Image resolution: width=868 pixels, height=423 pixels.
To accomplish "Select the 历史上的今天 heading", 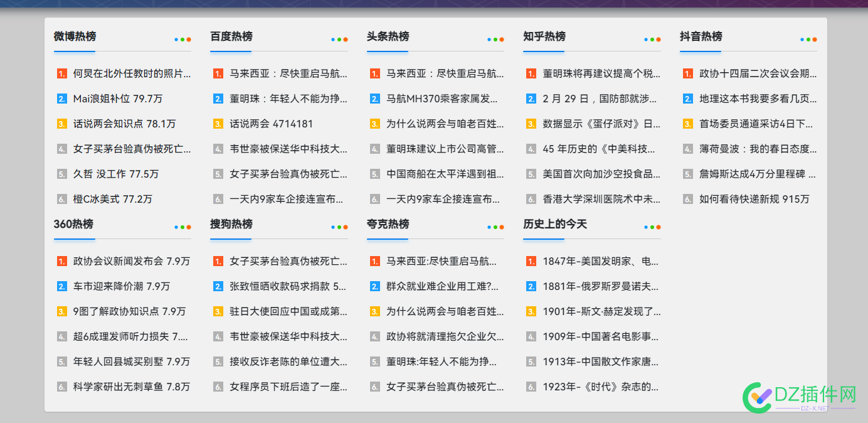I will click(555, 224).
